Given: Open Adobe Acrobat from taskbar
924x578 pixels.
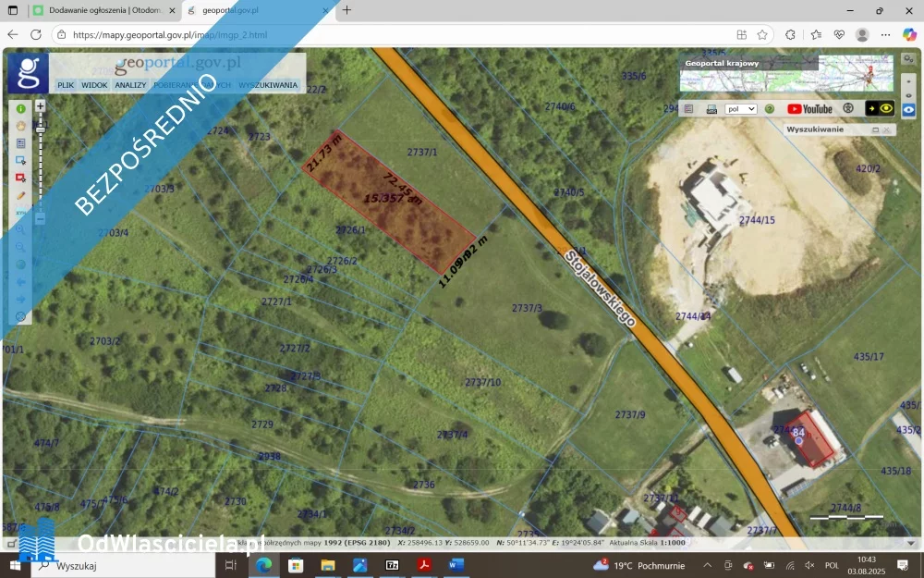Looking at the screenshot, I should 424,565.
